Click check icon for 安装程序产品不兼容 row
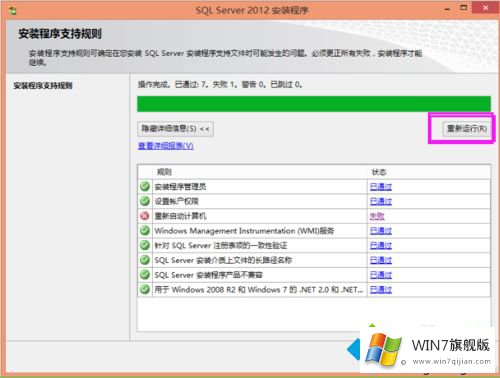This screenshot has height=378, width=500. pos(145,274)
